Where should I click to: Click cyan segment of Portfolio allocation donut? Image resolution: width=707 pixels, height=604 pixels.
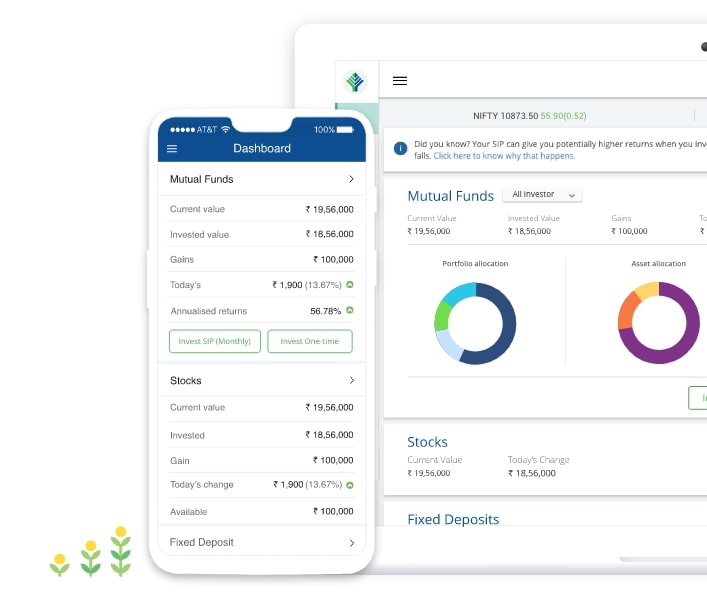(x=461, y=294)
